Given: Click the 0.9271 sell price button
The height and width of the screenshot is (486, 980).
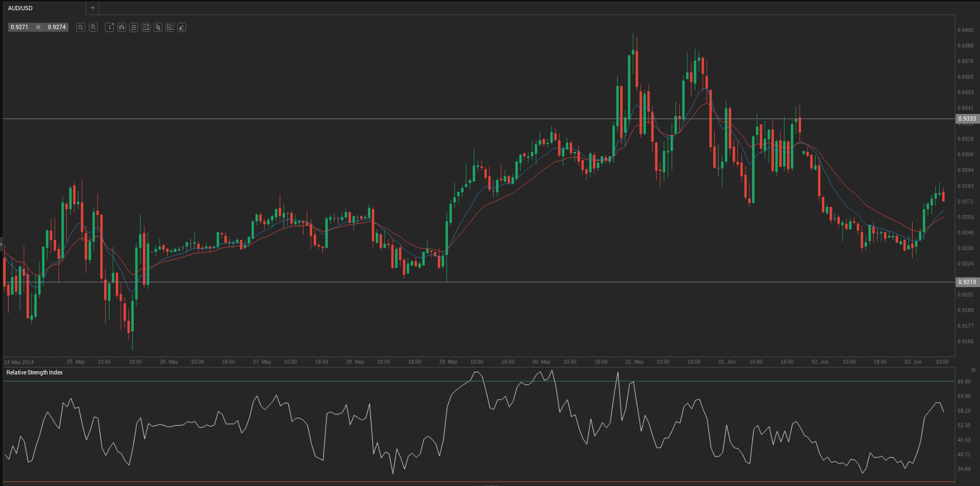Looking at the screenshot, I should (20, 27).
